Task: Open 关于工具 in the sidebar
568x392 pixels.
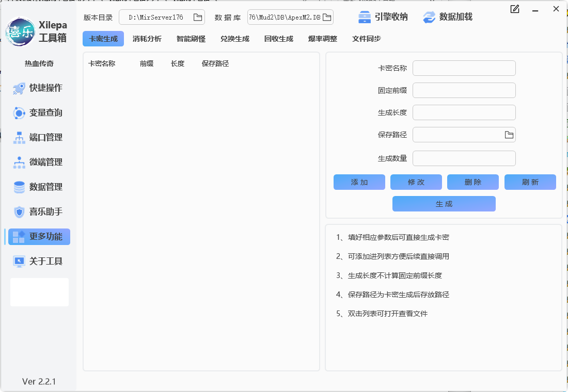Action: (x=39, y=262)
